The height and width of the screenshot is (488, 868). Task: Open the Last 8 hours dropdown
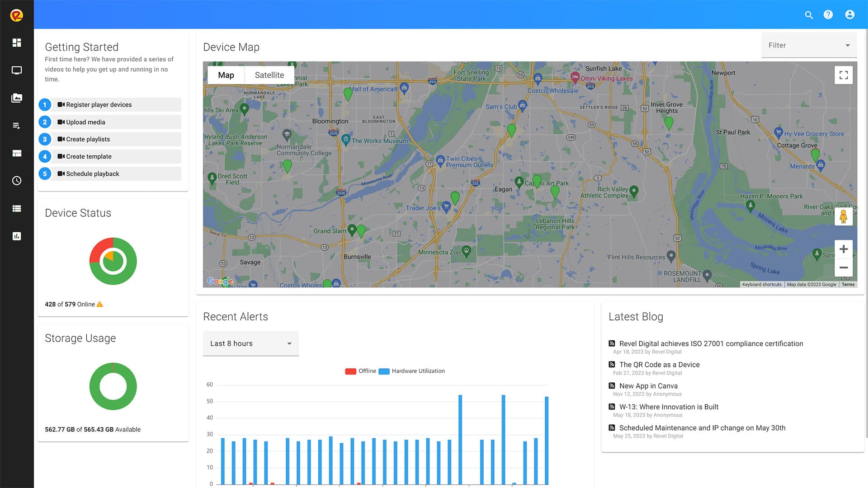250,343
